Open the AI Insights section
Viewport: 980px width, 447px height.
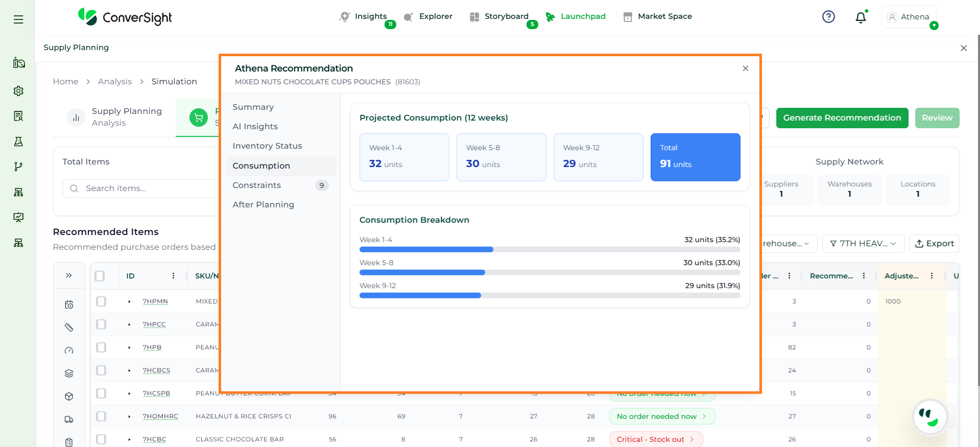pos(255,126)
